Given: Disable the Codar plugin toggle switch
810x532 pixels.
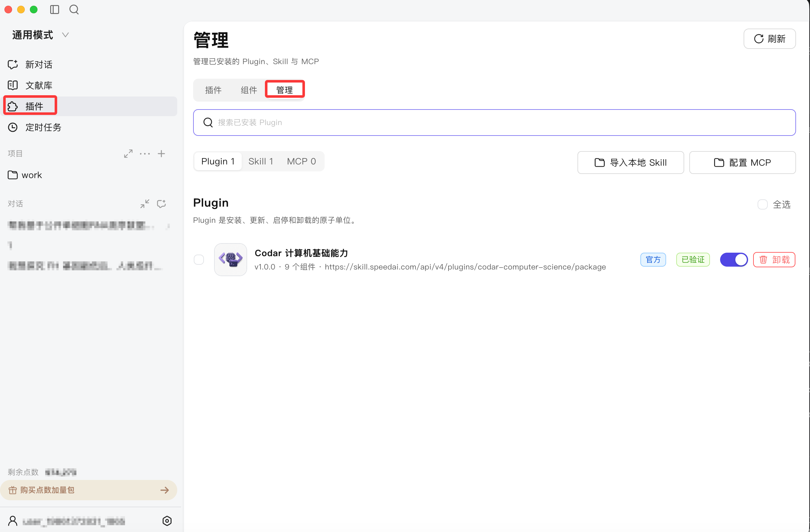Looking at the screenshot, I should pos(734,260).
